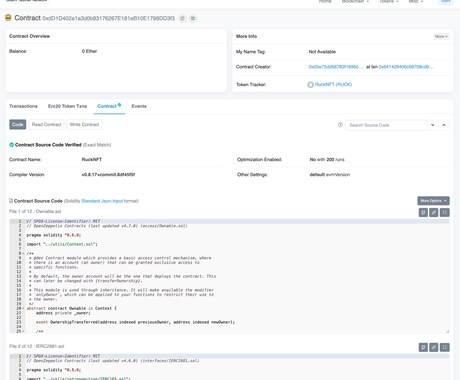Image resolution: width=460 pixels, height=380 pixels.
Task: Get permalink for Ownable.sol file
Action: tap(434, 212)
